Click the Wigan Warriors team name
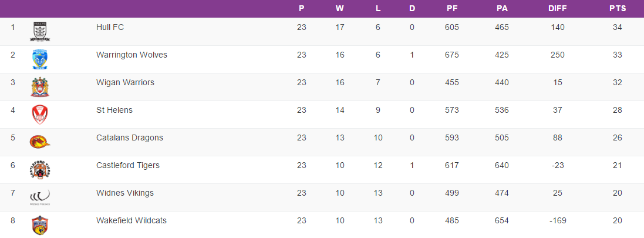Viewport: 644px width, 238px height. [125, 82]
